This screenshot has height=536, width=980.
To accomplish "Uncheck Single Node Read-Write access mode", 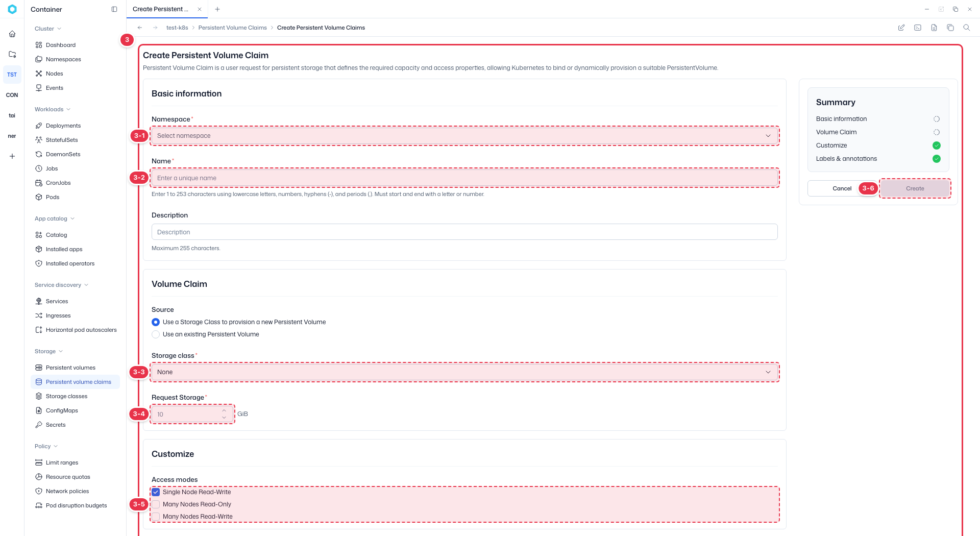I will coord(156,492).
